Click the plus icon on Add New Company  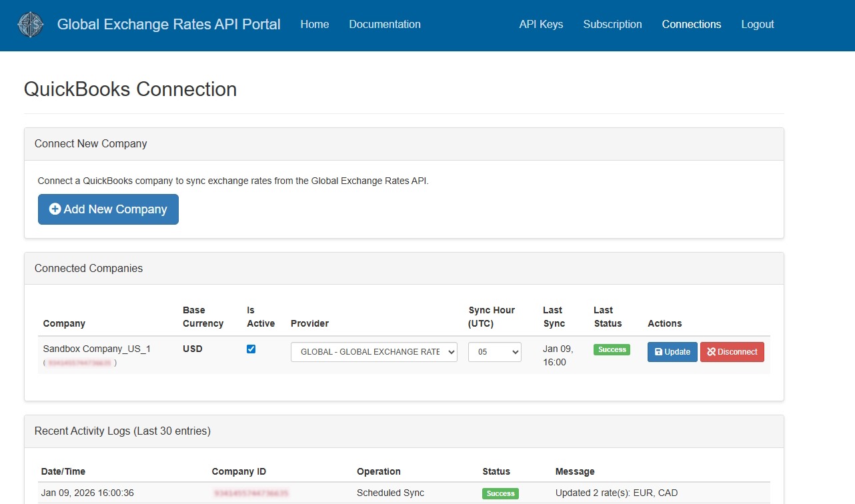[55, 209]
